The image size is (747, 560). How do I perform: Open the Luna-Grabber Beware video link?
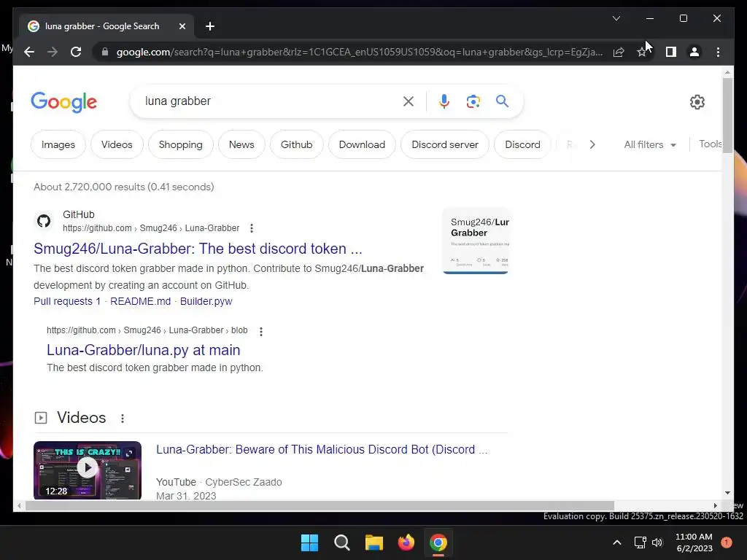coord(322,449)
